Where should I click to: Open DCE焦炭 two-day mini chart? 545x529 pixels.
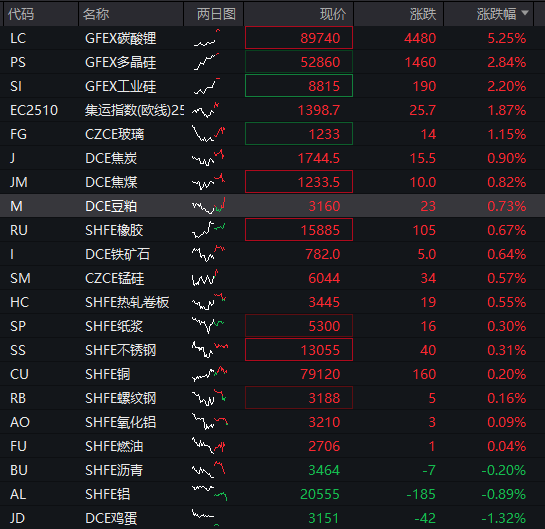[x=208, y=158]
